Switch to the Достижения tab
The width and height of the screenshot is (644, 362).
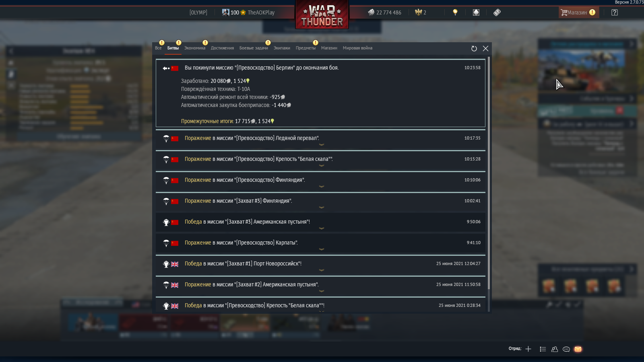pyautogui.click(x=222, y=48)
